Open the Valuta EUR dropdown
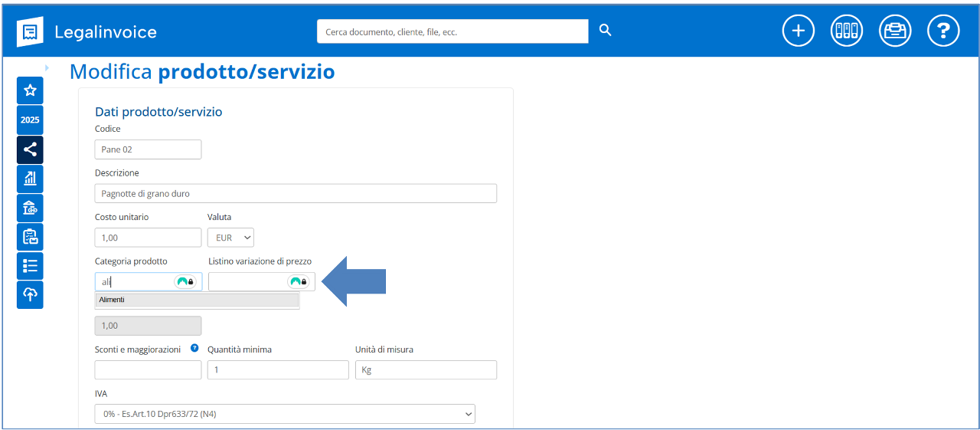Image resolution: width=980 pixels, height=430 pixels. click(230, 238)
